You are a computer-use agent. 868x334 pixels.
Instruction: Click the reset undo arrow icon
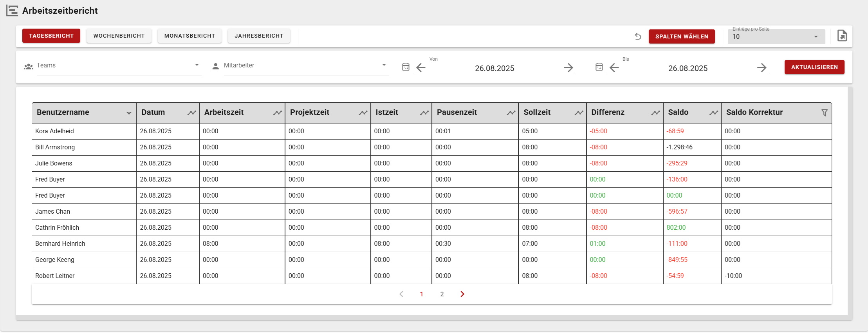coord(638,36)
